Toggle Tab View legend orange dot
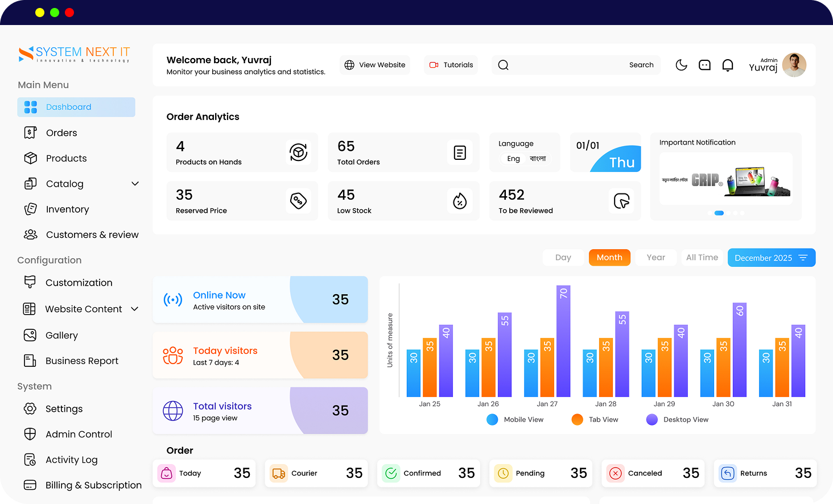The height and width of the screenshot is (504, 833). pos(578,420)
